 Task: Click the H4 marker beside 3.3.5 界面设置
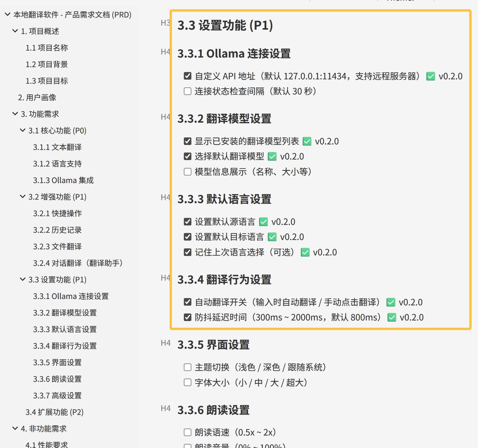(166, 343)
